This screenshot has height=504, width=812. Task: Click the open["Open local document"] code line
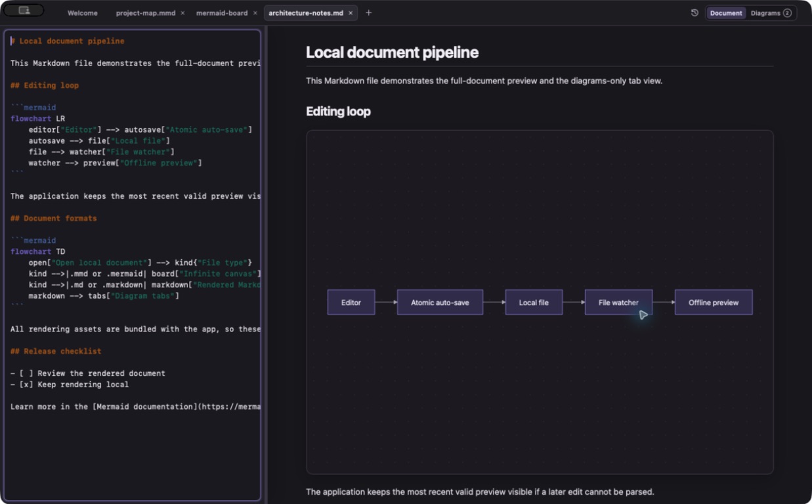140,262
